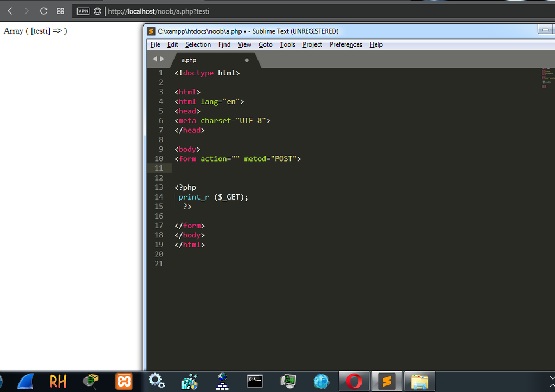Open the Find menu
The width and height of the screenshot is (555, 392).
click(224, 44)
